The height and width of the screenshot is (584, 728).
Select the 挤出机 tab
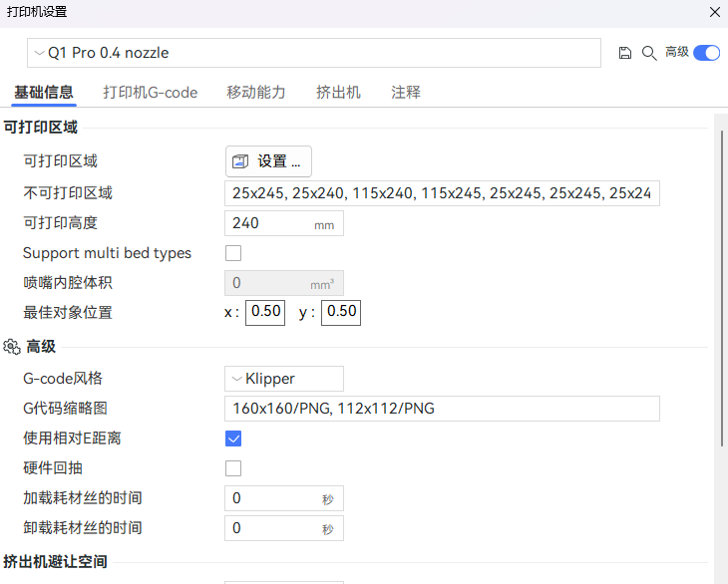click(338, 93)
